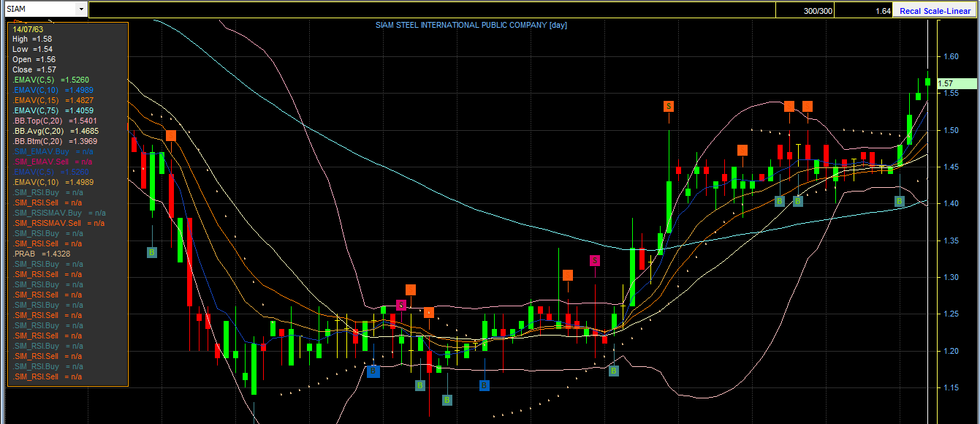Select the rightmost teal B buy marker

click(x=900, y=200)
